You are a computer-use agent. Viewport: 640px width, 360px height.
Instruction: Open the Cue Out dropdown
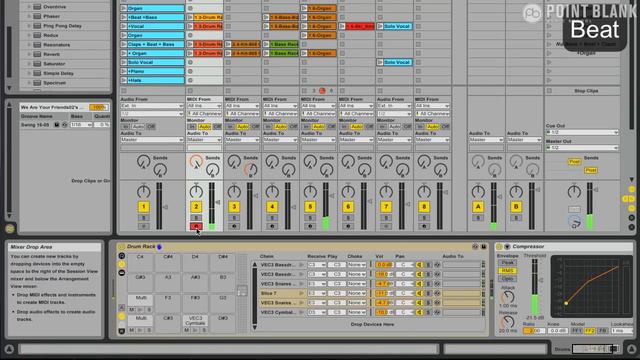click(x=582, y=132)
